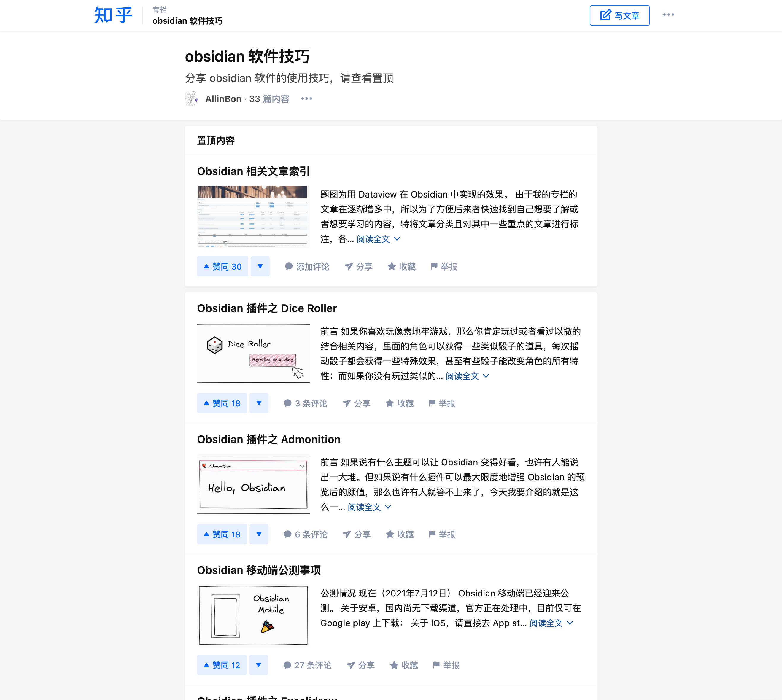Click the upvote arrow icon on Dice Roller article
Screen dimensions: 782x700
(206, 403)
